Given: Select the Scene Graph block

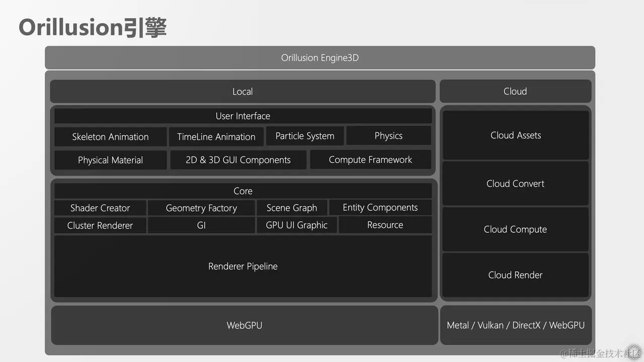Looking at the screenshot, I should click(x=292, y=208).
